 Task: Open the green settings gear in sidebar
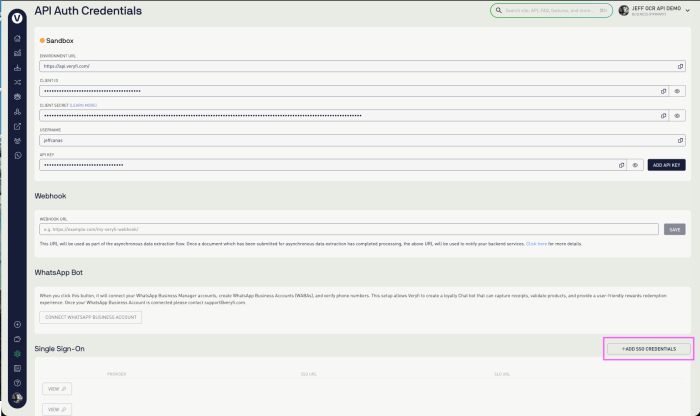[18, 354]
